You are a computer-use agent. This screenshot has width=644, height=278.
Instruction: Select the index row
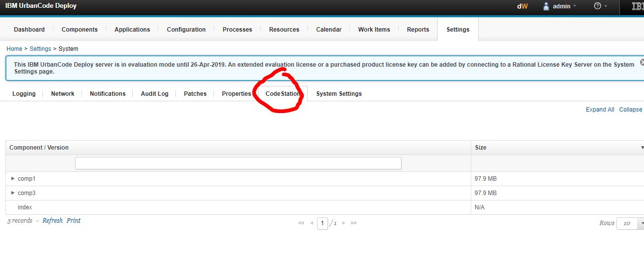[x=325, y=207]
